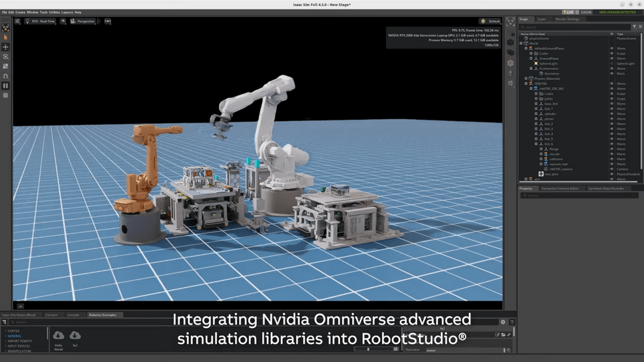Click the viewport streaming waves icon
The image size is (644, 362).
tap(108, 21)
